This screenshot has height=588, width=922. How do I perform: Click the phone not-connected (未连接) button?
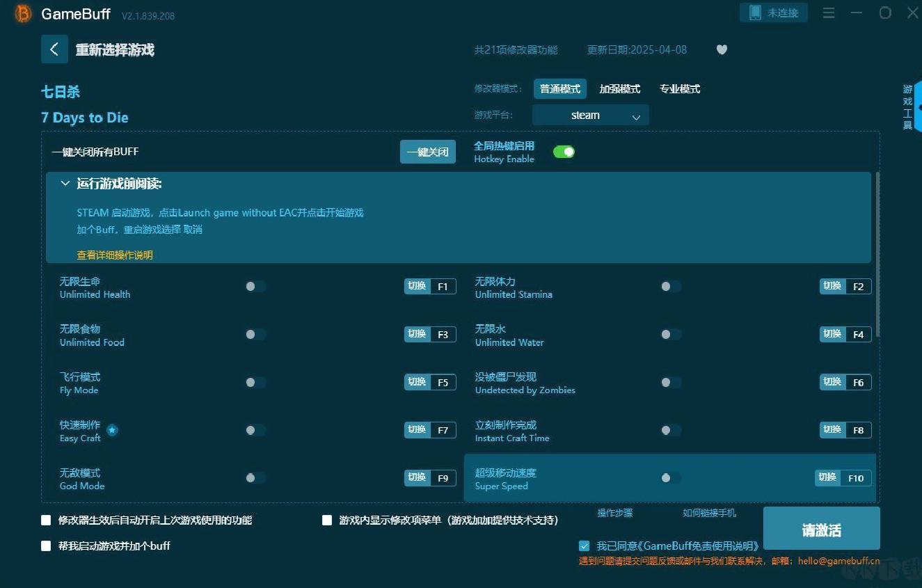(x=774, y=13)
